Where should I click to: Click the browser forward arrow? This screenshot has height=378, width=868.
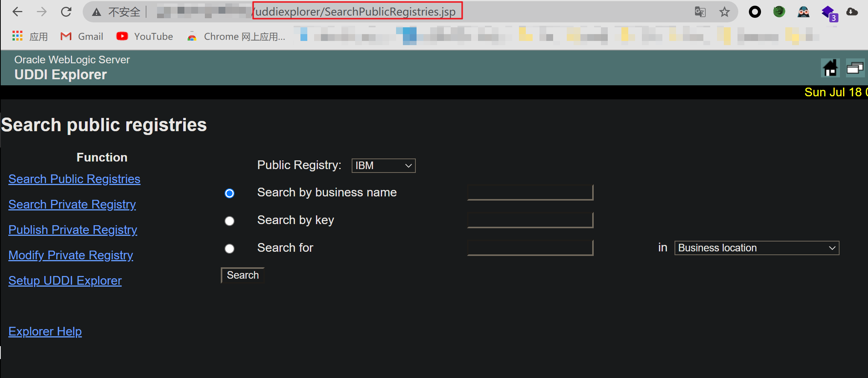(x=42, y=12)
